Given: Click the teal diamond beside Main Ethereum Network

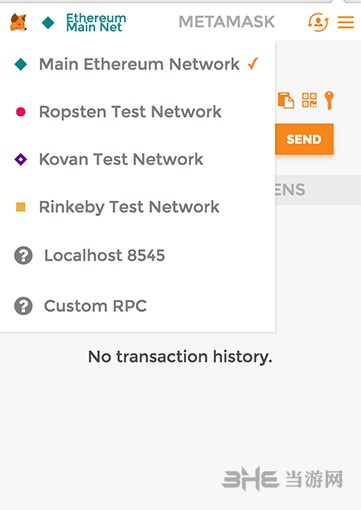Looking at the screenshot, I should click(21, 64).
